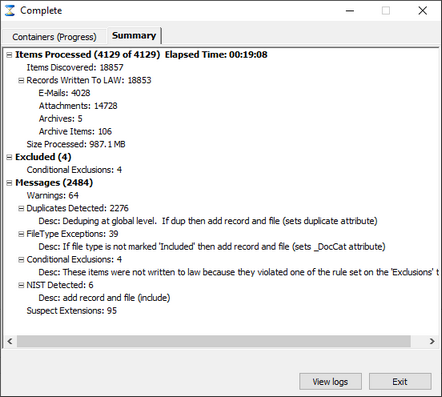Select the 'These items were not written to law' description
This screenshot has height=397, width=442.
click(x=238, y=272)
